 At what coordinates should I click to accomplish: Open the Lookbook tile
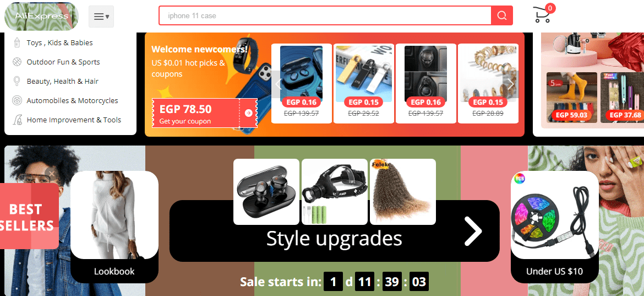pyautogui.click(x=114, y=227)
